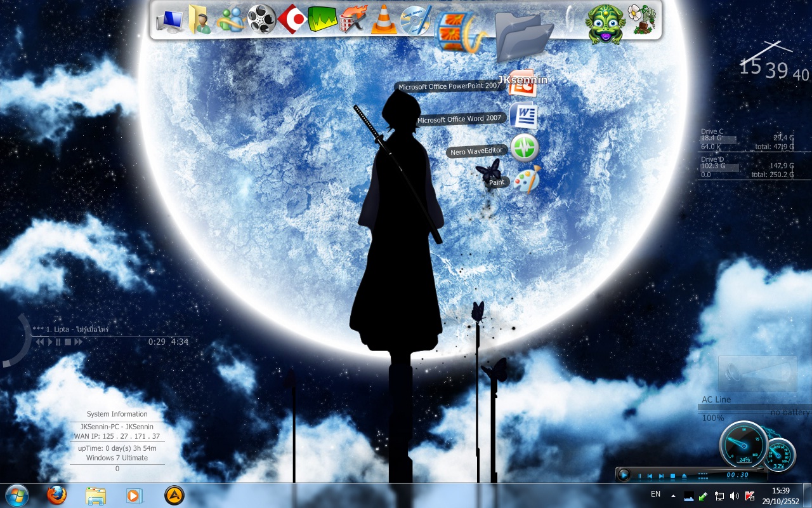
Task: Skip to previous track in the mini player
Action: tap(650, 476)
